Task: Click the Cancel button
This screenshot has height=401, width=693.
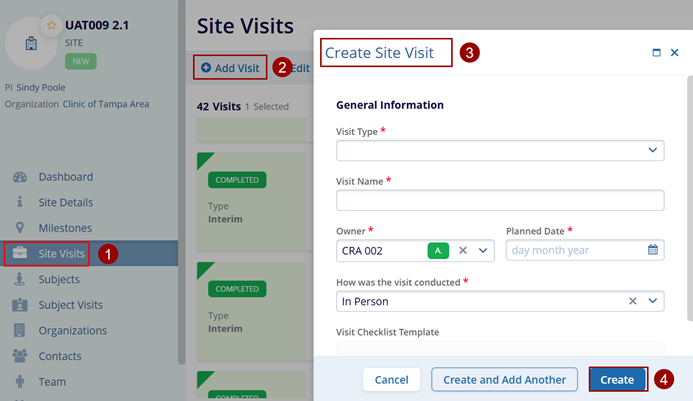Action: pyautogui.click(x=391, y=380)
